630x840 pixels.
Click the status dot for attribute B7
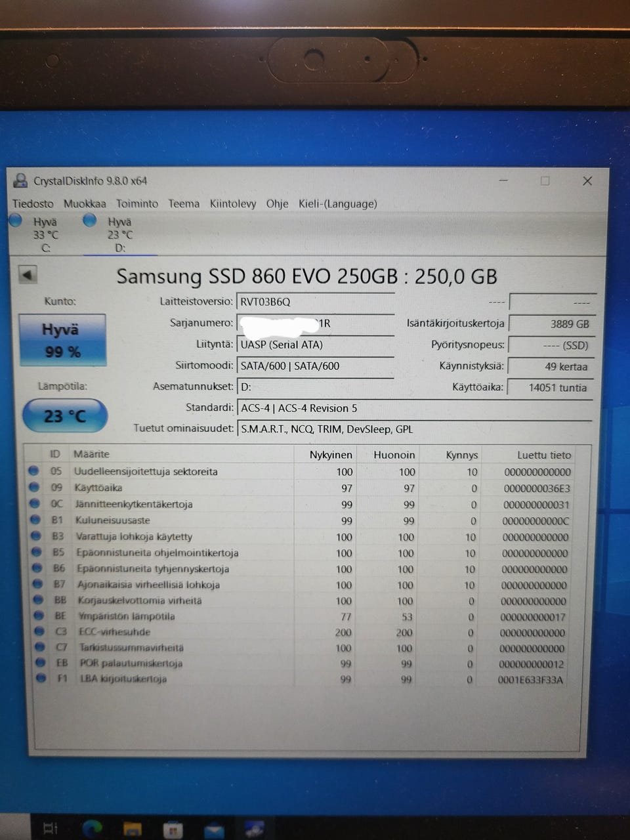(38, 584)
